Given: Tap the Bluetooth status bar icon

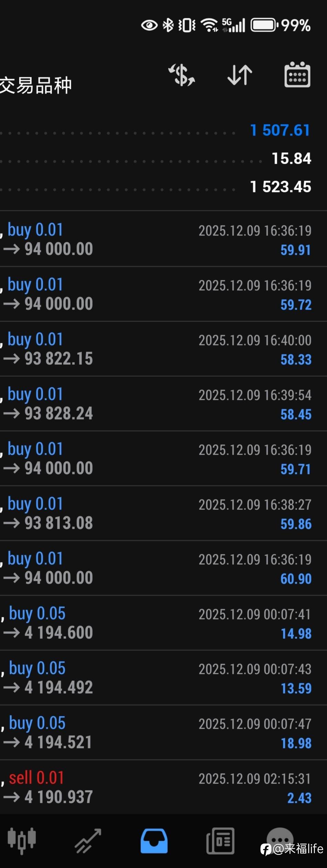Looking at the screenshot, I should [168, 25].
